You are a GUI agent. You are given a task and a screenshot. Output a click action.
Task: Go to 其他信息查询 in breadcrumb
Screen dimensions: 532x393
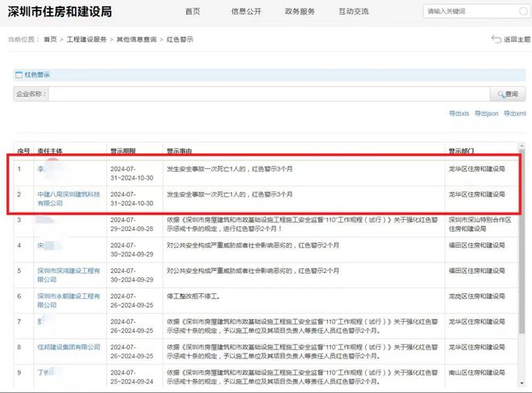click(x=136, y=39)
